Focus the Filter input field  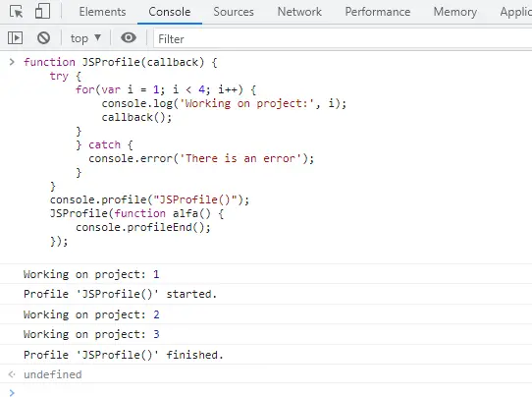pyautogui.click(x=343, y=39)
